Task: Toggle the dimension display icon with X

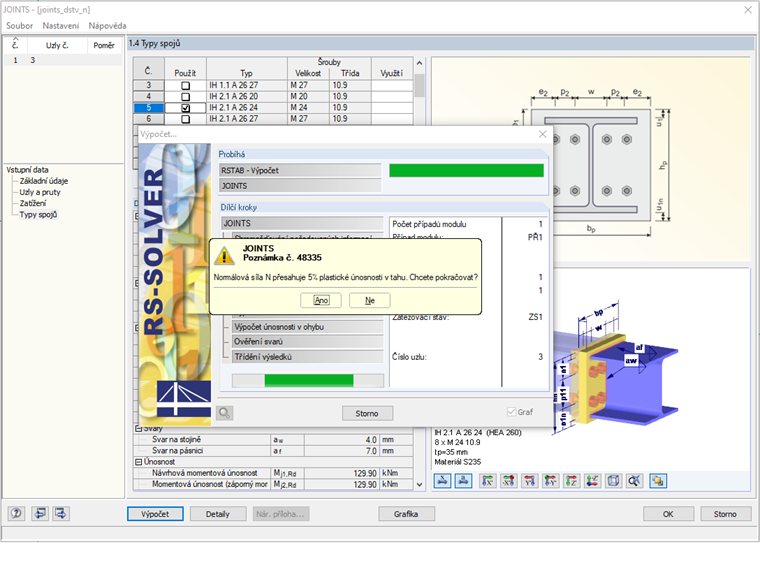Action: coord(442,481)
